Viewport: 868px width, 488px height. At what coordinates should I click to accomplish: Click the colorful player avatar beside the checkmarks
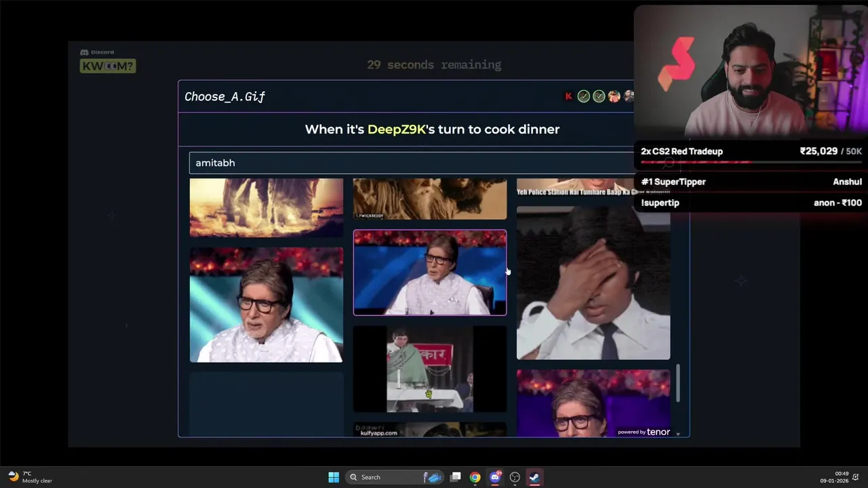click(614, 96)
